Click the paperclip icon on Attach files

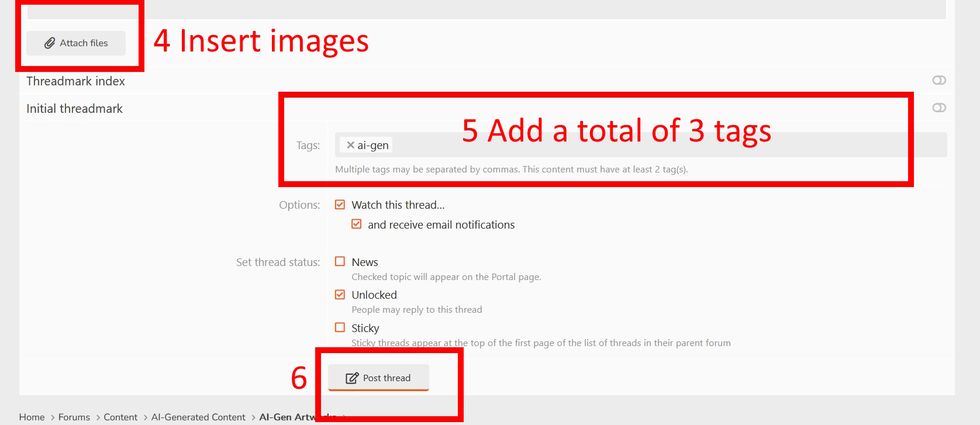50,43
